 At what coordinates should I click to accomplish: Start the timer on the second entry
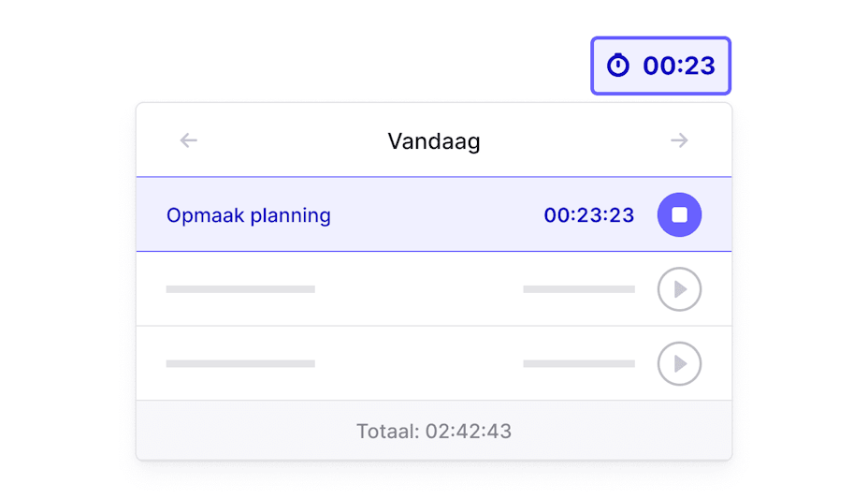tap(679, 289)
